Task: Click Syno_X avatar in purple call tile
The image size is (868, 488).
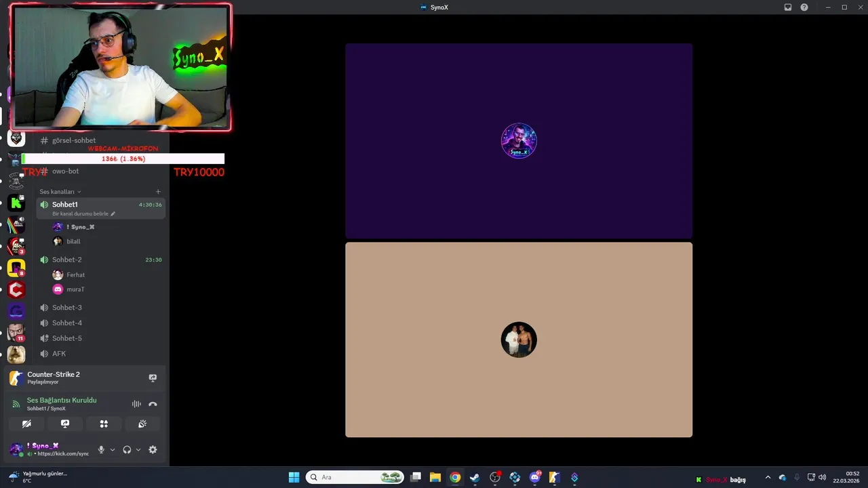Action: [x=519, y=141]
